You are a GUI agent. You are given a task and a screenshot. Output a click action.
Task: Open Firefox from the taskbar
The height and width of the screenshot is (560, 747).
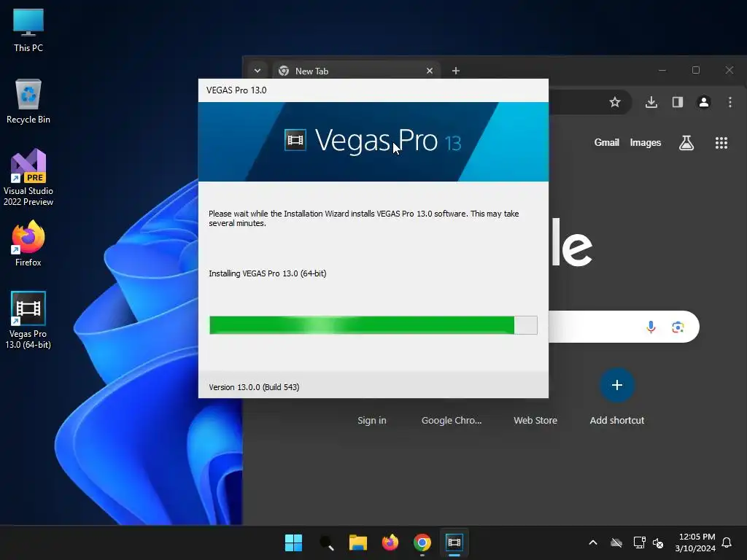tap(390, 542)
